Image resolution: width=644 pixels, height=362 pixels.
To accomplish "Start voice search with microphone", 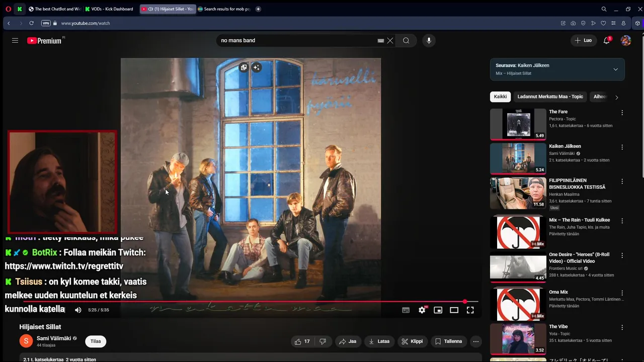I will point(429,41).
